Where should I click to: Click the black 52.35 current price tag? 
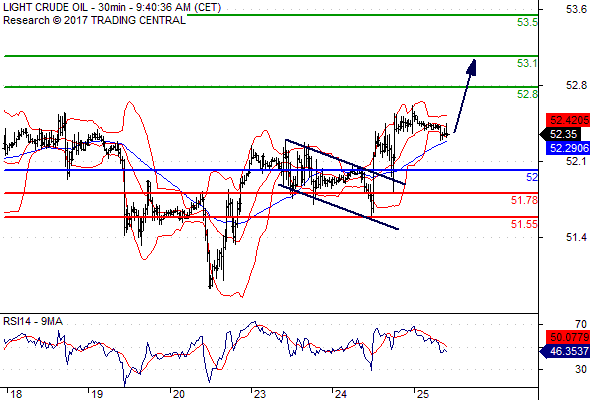561,134
